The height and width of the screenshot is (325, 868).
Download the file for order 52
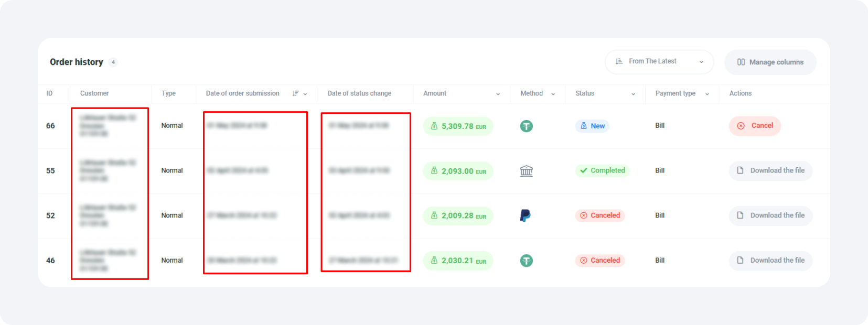pyautogui.click(x=770, y=215)
